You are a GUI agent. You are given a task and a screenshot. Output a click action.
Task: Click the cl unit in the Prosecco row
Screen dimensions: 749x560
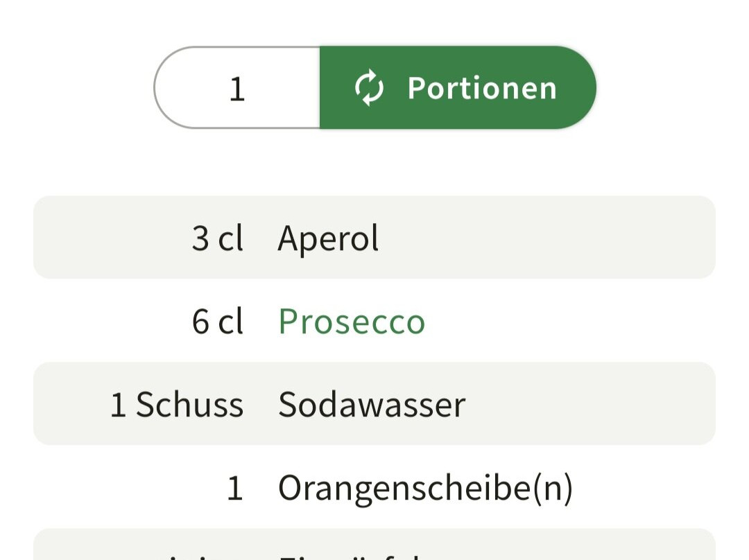(x=231, y=322)
